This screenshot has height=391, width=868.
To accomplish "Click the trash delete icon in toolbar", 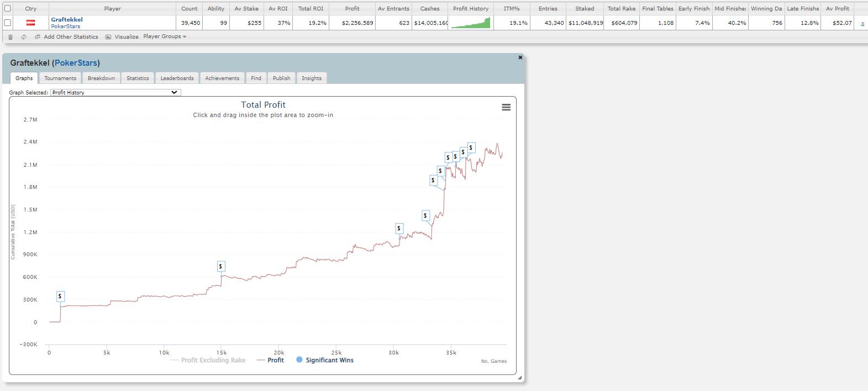I will coord(10,37).
